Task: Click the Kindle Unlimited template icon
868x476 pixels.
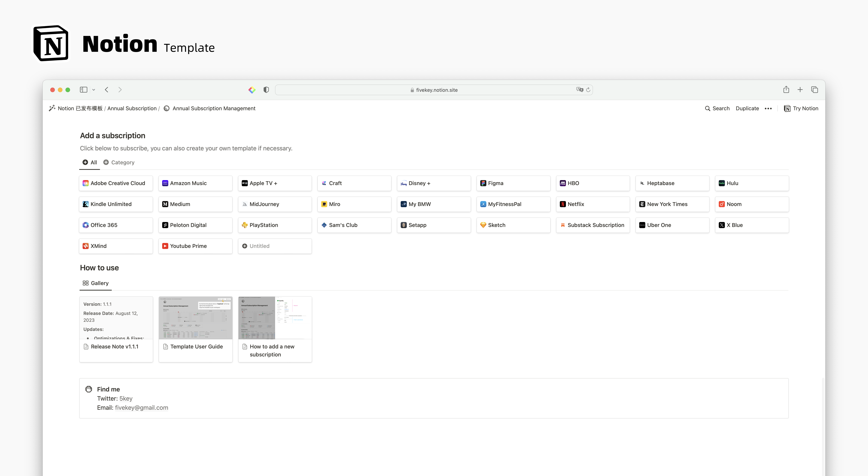Action: coord(86,204)
